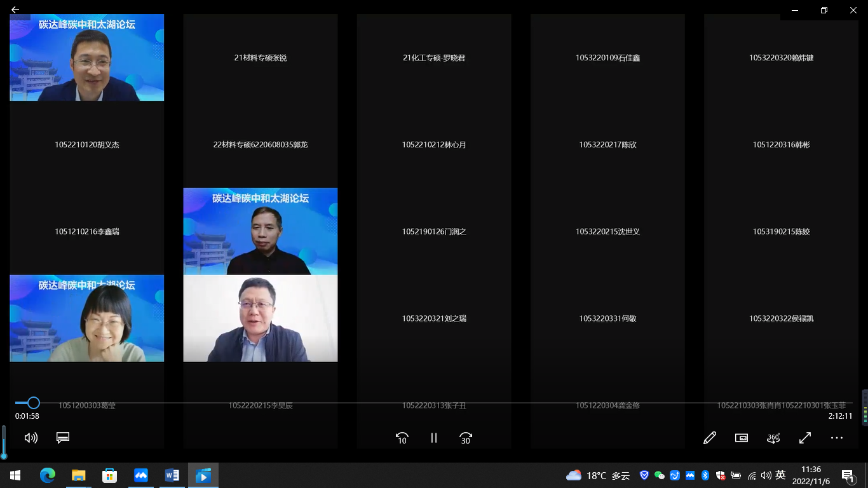Toggle full screen with expand arrows
Image resolution: width=868 pixels, height=488 pixels.
[805, 438]
